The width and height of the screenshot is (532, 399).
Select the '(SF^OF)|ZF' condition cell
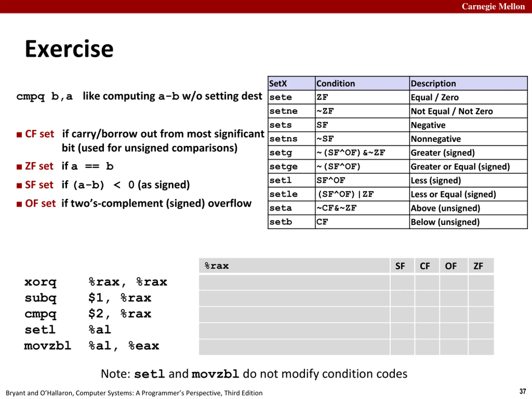click(x=362, y=194)
